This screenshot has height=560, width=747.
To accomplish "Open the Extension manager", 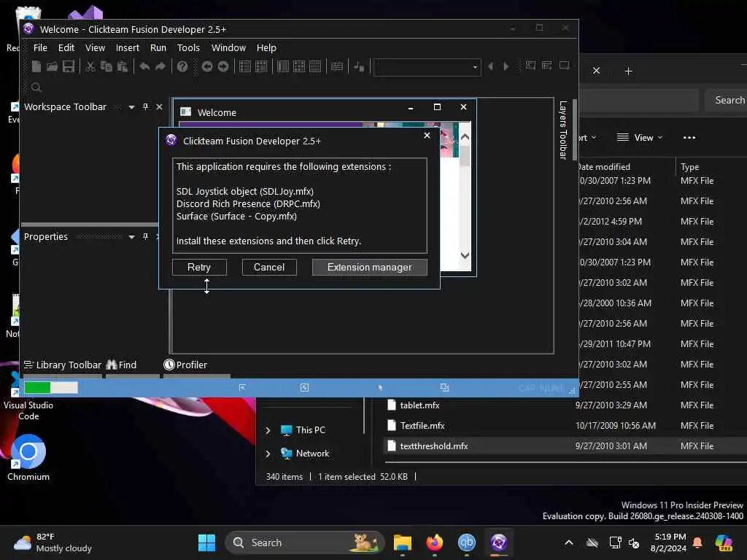I will (369, 267).
